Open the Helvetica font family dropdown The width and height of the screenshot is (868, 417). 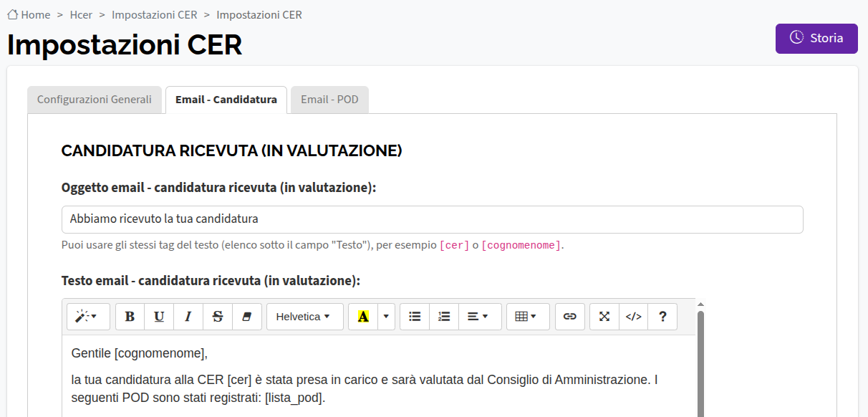pyautogui.click(x=304, y=317)
